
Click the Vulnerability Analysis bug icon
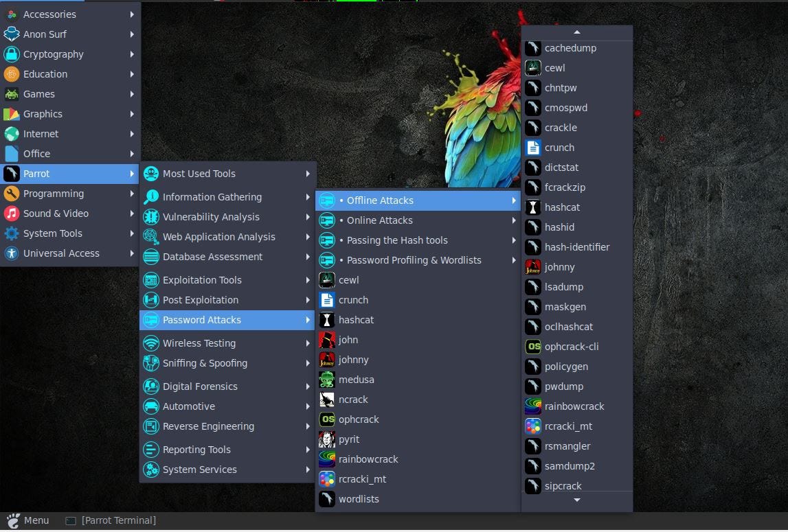pyautogui.click(x=150, y=217)
